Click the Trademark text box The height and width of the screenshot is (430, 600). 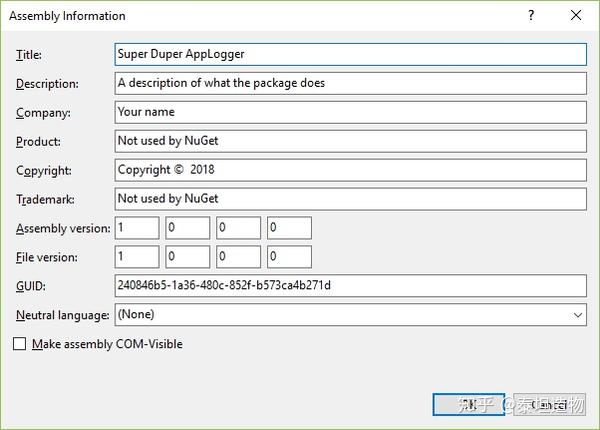tap(350, 199)
